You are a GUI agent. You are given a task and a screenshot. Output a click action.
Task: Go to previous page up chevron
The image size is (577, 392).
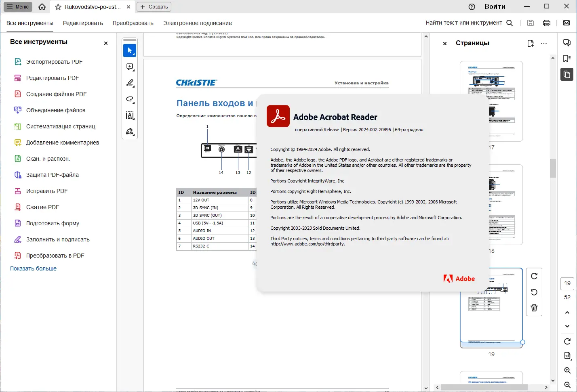coord(567,312)
